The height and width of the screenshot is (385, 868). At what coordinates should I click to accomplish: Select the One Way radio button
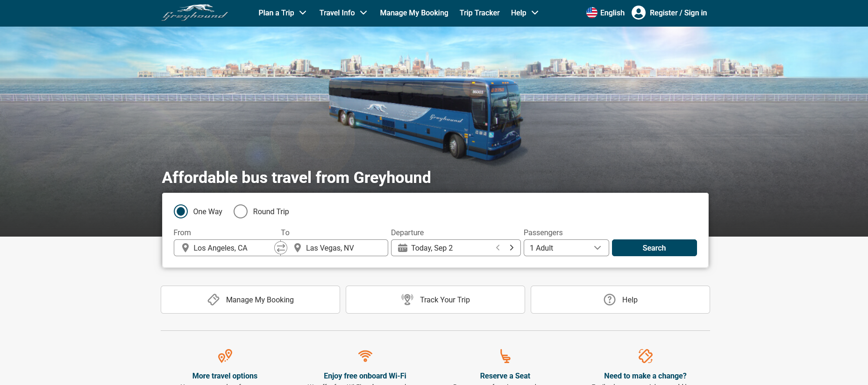tap(181, 211)
